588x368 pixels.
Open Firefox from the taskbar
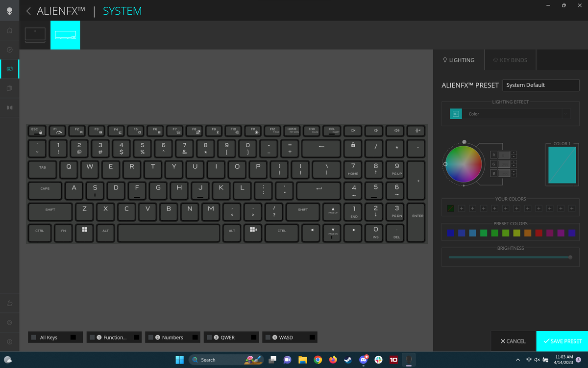[333, 360]
